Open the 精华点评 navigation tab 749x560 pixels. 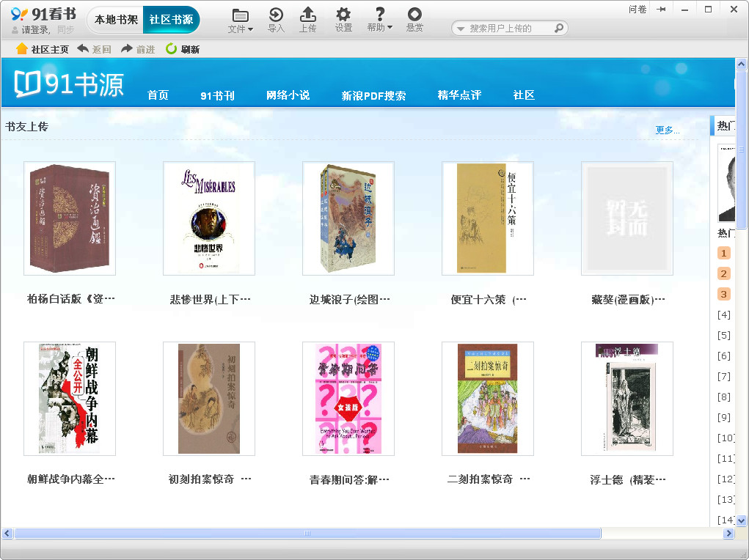(x=459, y=95)
